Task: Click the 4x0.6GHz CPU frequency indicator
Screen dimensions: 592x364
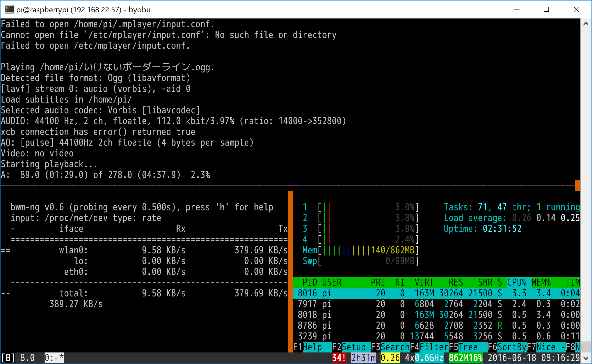Action: click(424, 357)
